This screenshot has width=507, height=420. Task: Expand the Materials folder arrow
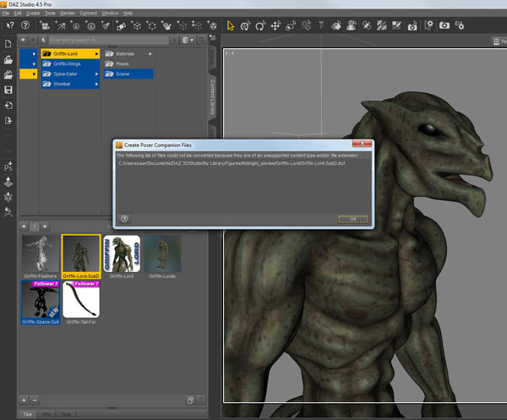click(150, 54)
